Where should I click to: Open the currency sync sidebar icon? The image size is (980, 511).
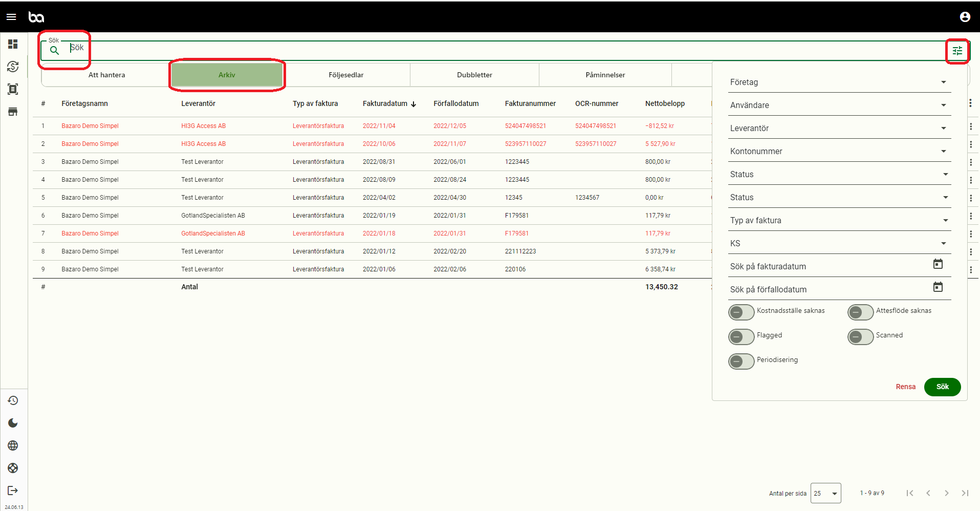[13, 67]
